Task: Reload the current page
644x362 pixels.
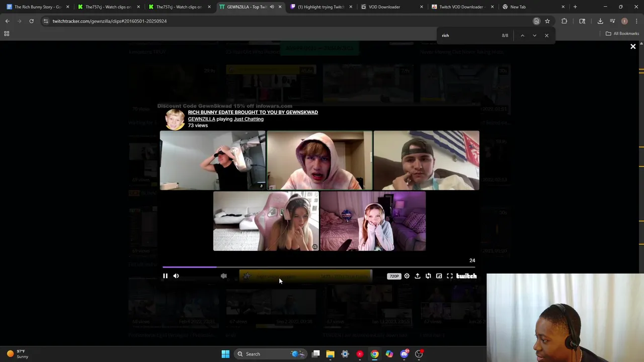Action: click(31, 21)
